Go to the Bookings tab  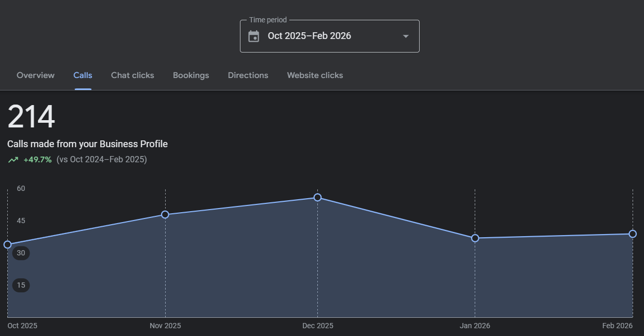pos(191,75)
